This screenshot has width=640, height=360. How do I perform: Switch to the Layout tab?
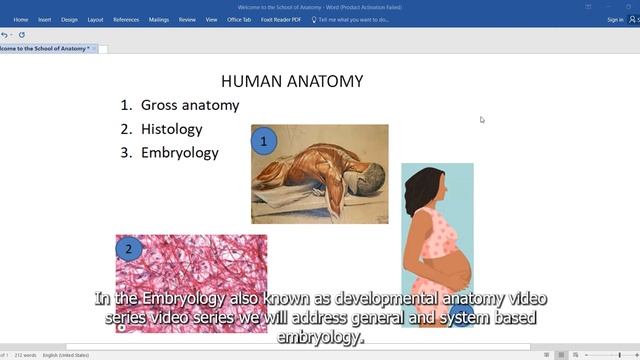tap(95, 20)
